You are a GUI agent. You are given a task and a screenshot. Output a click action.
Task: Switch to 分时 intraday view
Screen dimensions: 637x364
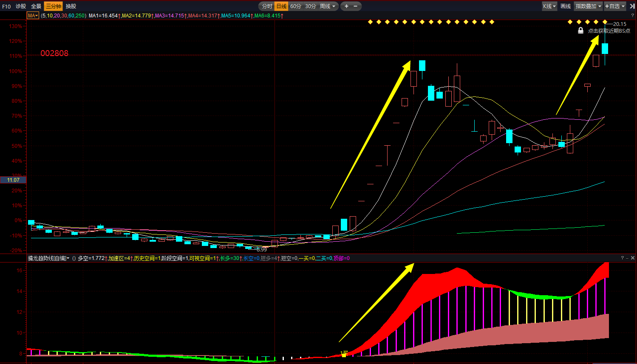pyautogui.click(x=267, y=6)
